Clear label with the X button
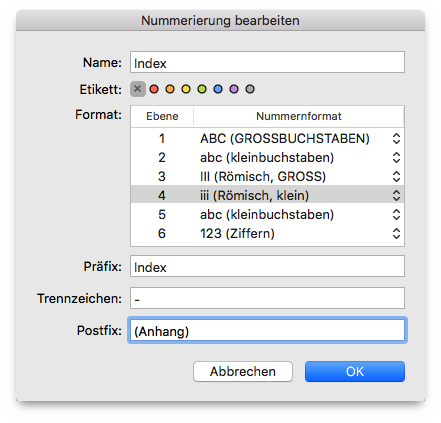The image size is (441, 423). tap(138, 89)
